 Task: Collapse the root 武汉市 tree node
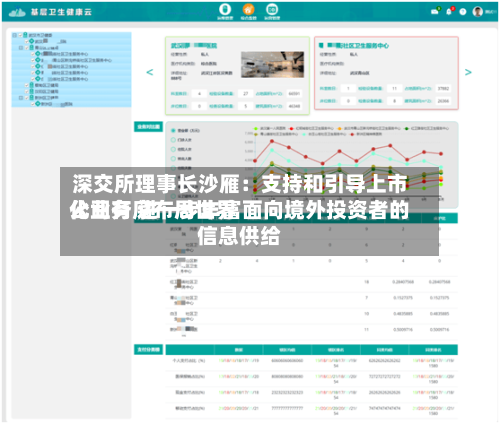14,35
